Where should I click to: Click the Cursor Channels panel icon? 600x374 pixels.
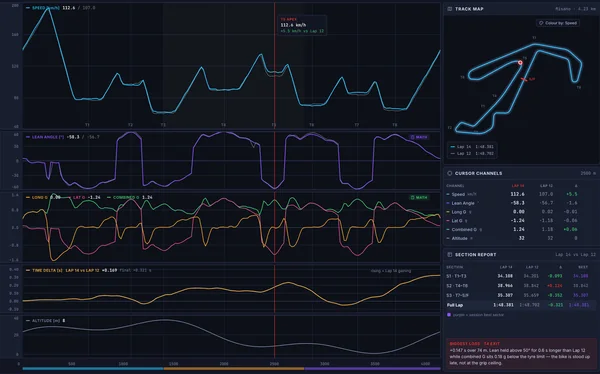[x=450, y=173]
